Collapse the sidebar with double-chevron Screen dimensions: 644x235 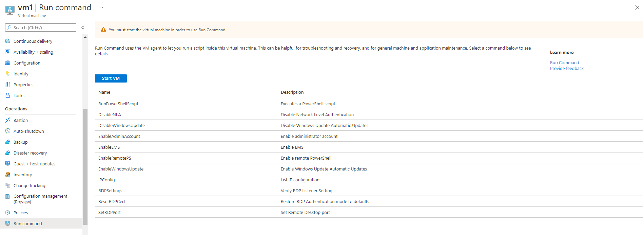[83, 28]
